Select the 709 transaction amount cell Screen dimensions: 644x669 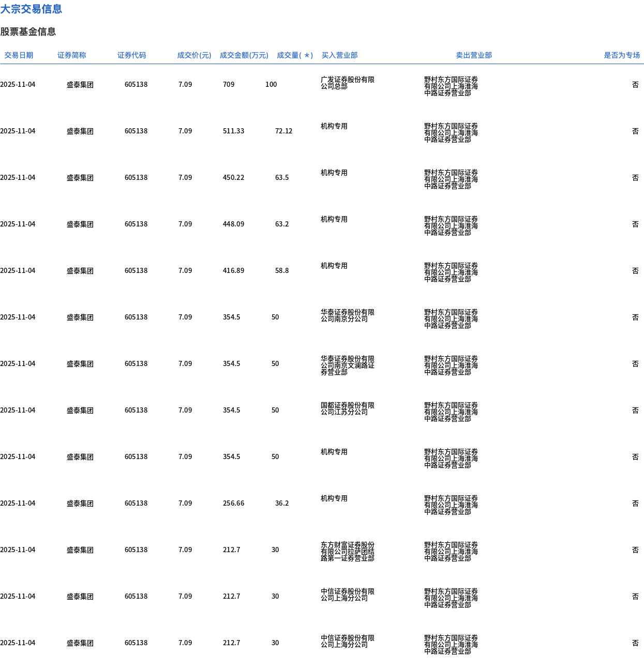pos(229,85)
